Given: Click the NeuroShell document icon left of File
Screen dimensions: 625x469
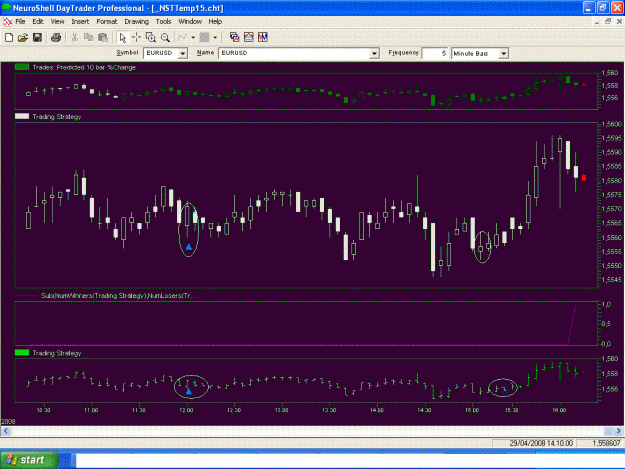Looking at the screenshot, I should coord(7,22).
